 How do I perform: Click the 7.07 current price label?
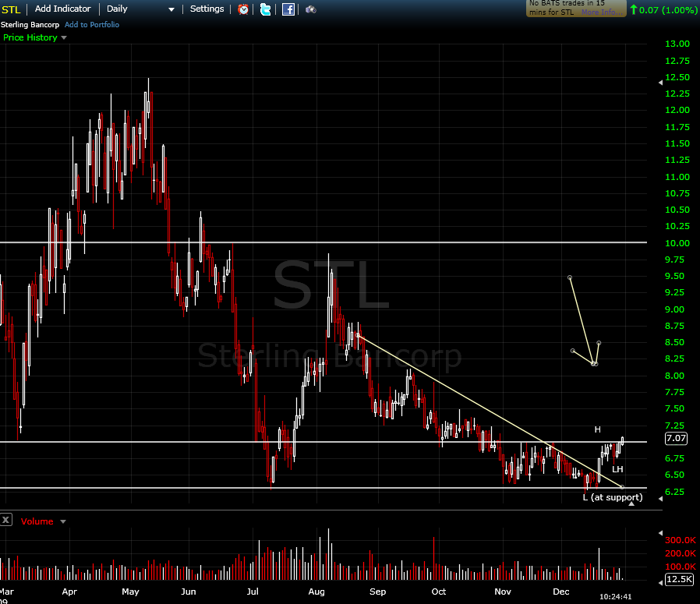click(x=676, y=438)
